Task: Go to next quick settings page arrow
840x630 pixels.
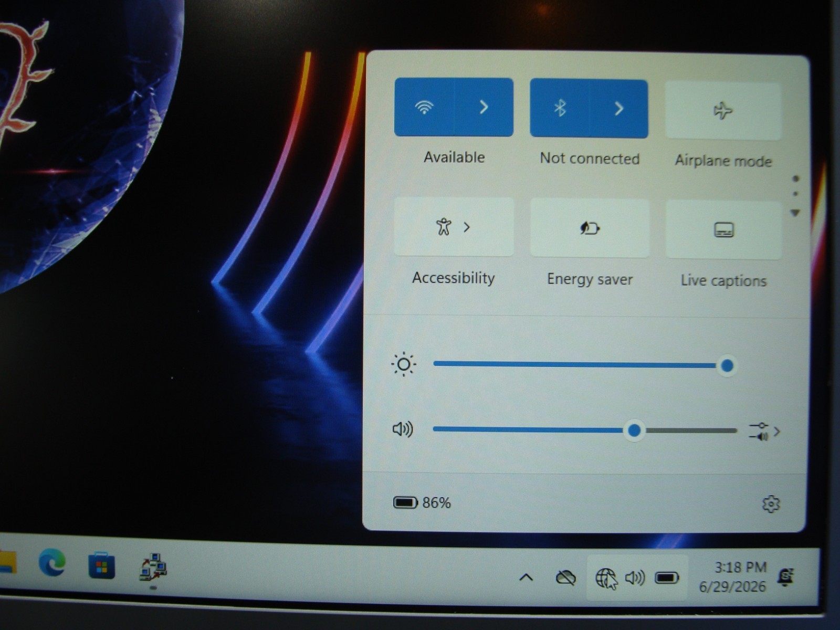Action: (795, 213)
